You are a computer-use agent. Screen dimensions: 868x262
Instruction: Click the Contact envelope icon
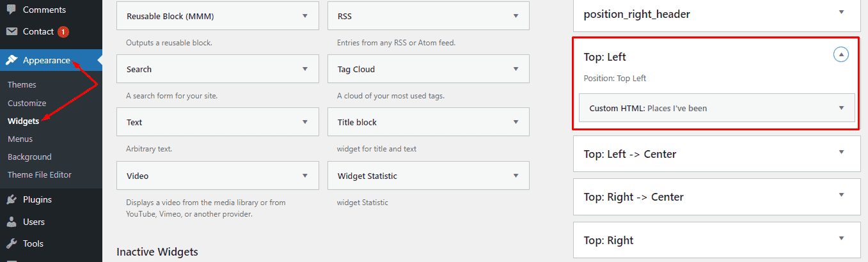12,31
